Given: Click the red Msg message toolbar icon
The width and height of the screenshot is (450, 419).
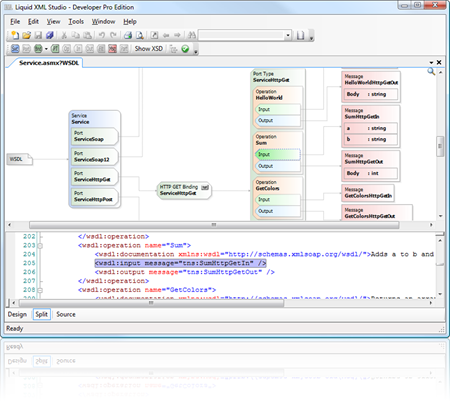Looking at the screenshot, I should click(113, 49).
